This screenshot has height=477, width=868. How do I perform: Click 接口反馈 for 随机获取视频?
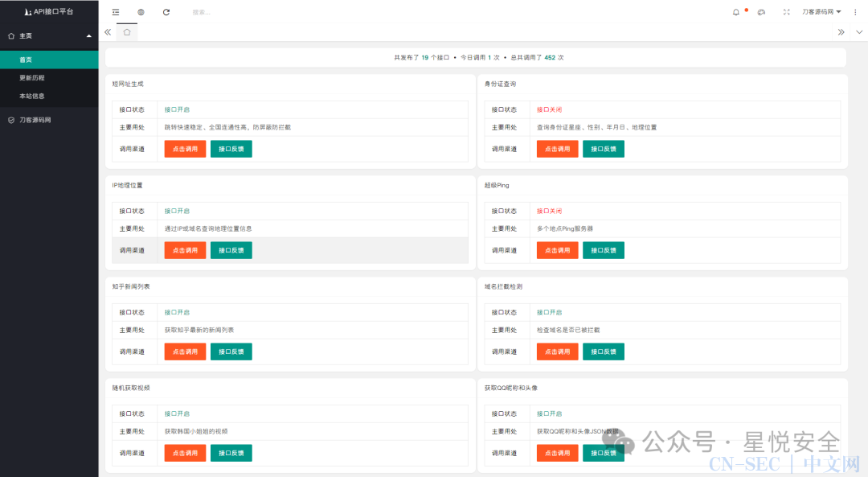[231, 453]
